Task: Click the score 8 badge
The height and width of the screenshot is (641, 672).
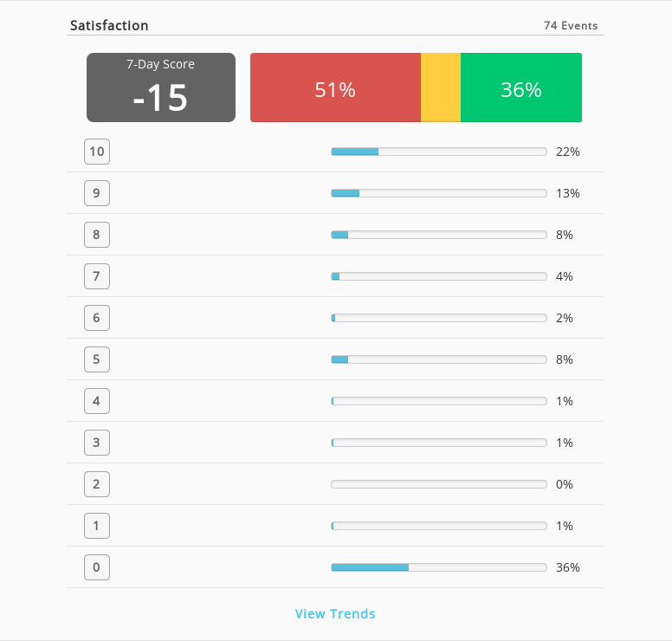Action: pos(97,235)
